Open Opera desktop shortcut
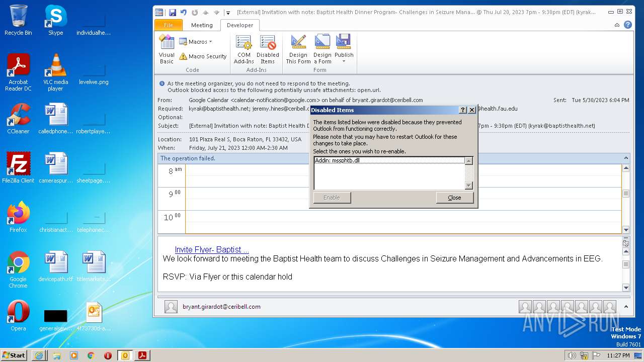Image resolution: width=644 pixels, height=362 pixels. click(18, 316)
